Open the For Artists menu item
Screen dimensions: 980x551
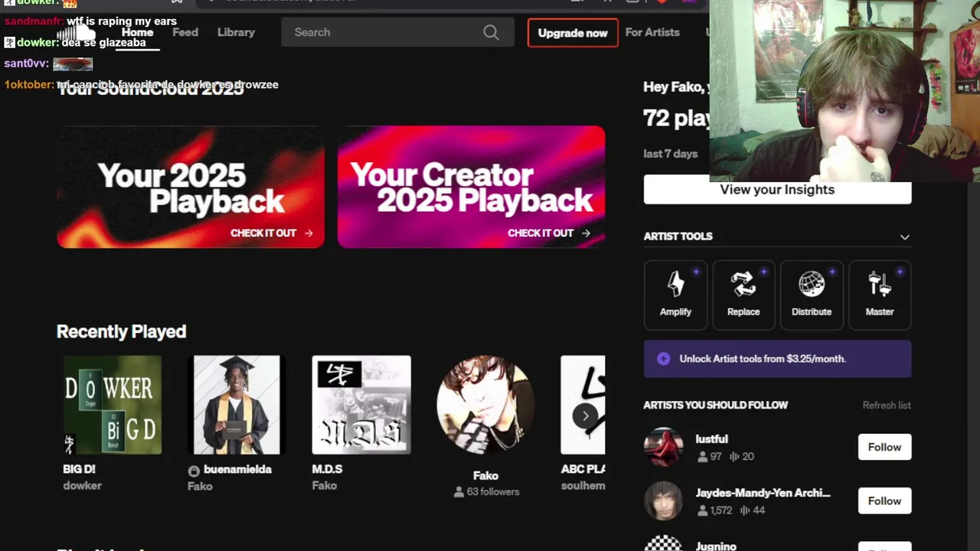pos(652,32)
